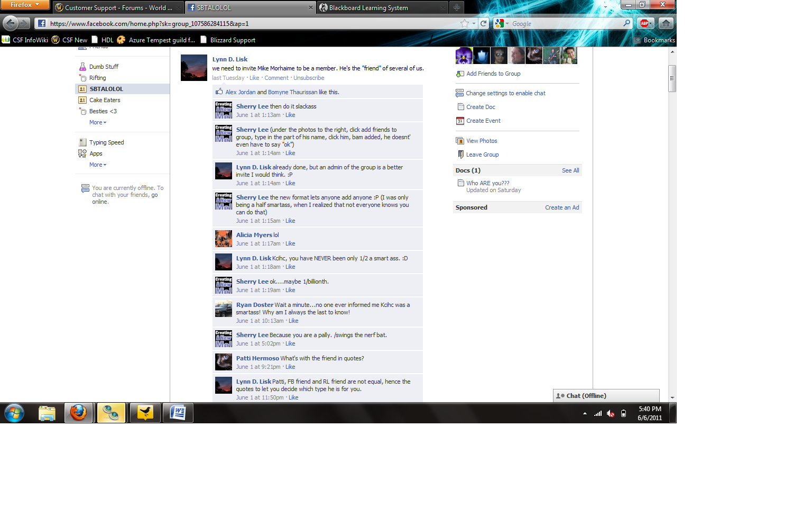The height and width of the screenshot is (508, 812).
Task: Click the Create Event calendar icon
Action: pyautogui.click(x=460, y=121)
